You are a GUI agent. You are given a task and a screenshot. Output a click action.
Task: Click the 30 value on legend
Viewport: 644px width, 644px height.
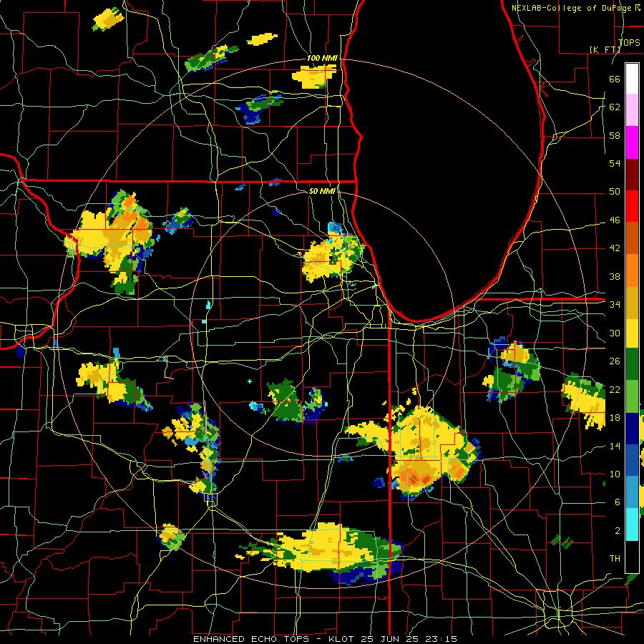[x=615, y=333]
